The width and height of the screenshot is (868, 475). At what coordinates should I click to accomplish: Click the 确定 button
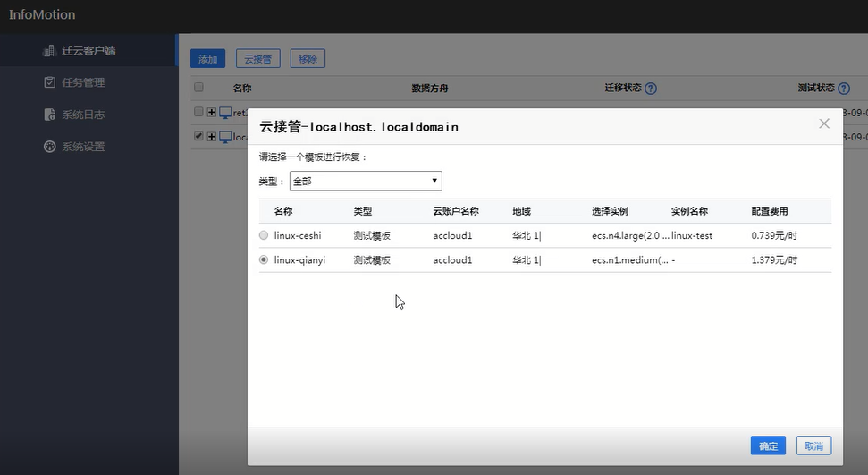[769, 445]
